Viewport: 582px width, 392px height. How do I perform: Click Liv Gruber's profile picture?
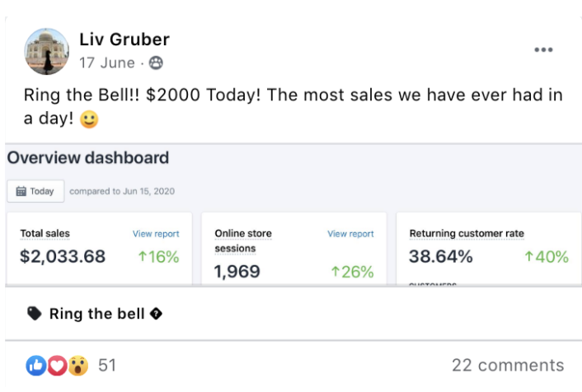tap(46, 50)
